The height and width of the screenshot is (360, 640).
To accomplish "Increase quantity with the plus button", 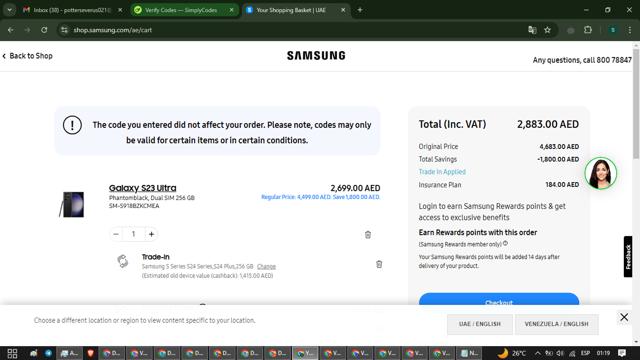I will pyautogui.click(x=151, y=234).
